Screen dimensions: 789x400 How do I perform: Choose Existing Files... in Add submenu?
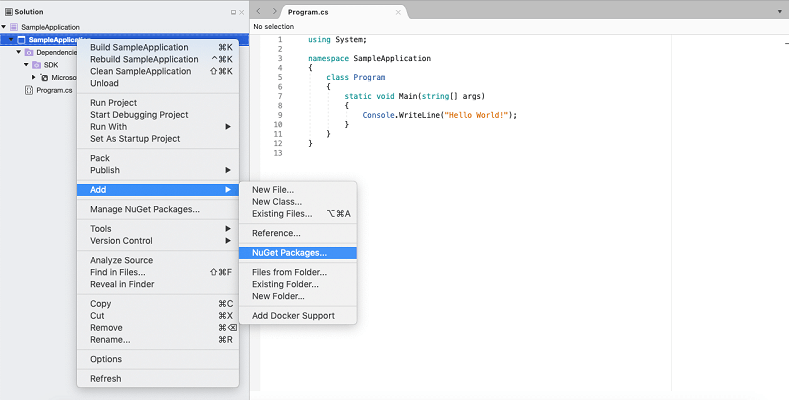click(x=298, y=214)
